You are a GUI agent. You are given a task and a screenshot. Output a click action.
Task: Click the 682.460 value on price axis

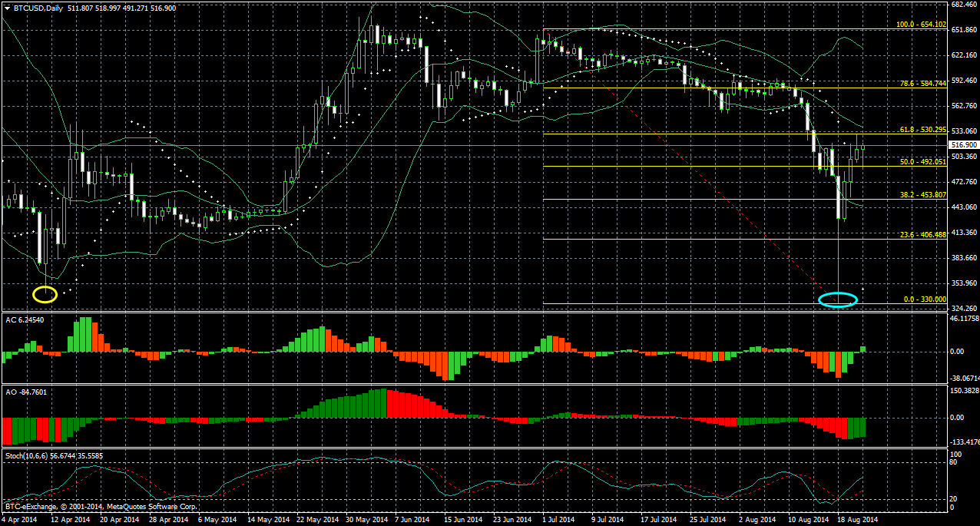[963, 5]
